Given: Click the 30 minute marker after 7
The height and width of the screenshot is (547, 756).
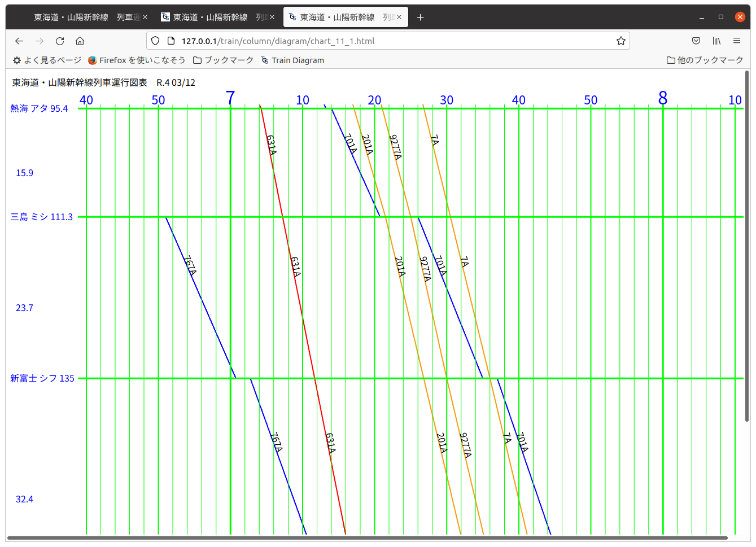Looking at the screenshot, I should (447, 100).
